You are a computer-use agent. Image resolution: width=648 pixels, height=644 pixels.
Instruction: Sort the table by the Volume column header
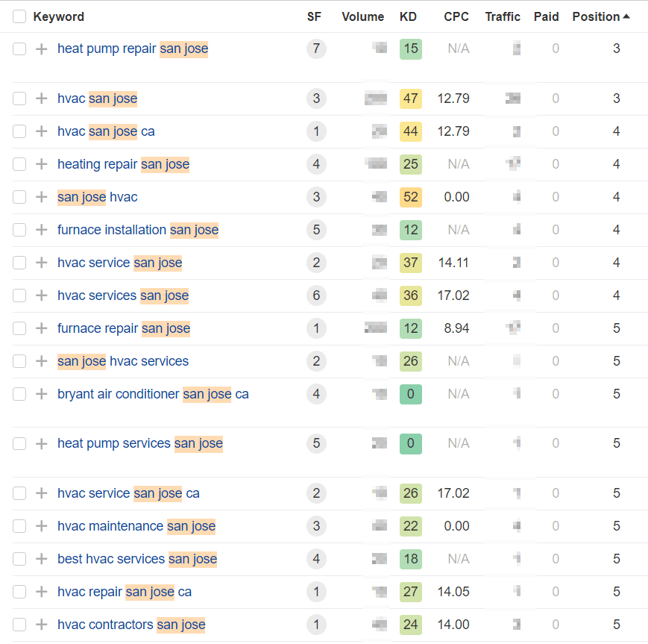pos(362,16)
